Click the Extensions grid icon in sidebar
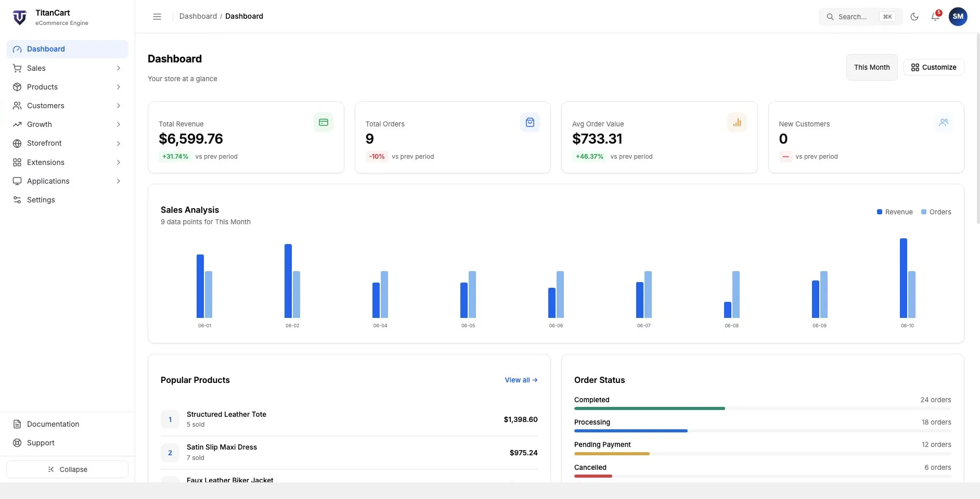The width and height of the screenshot is (980, 499). [17, 162]
